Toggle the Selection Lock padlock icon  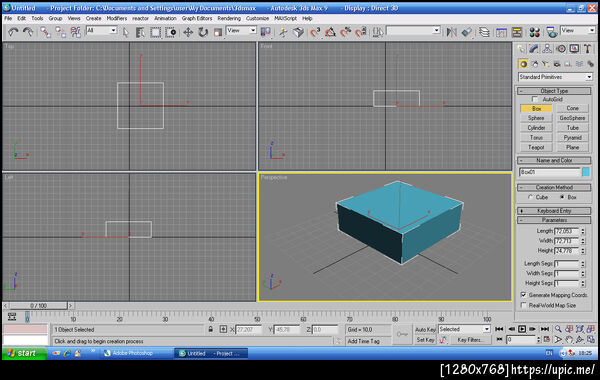pos(210,329)
